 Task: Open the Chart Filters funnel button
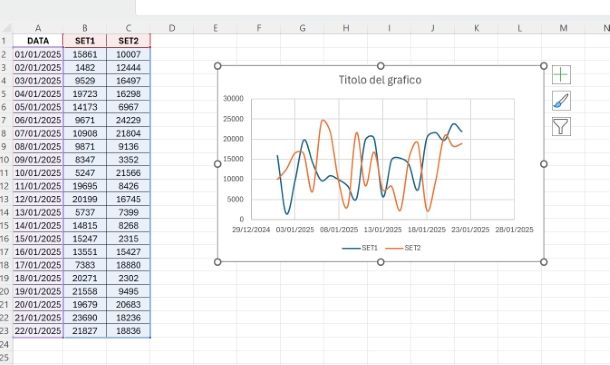561,126
